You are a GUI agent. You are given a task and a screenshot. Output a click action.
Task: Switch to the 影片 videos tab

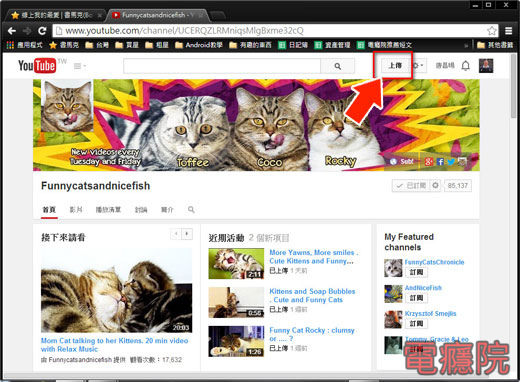[76, 210]
